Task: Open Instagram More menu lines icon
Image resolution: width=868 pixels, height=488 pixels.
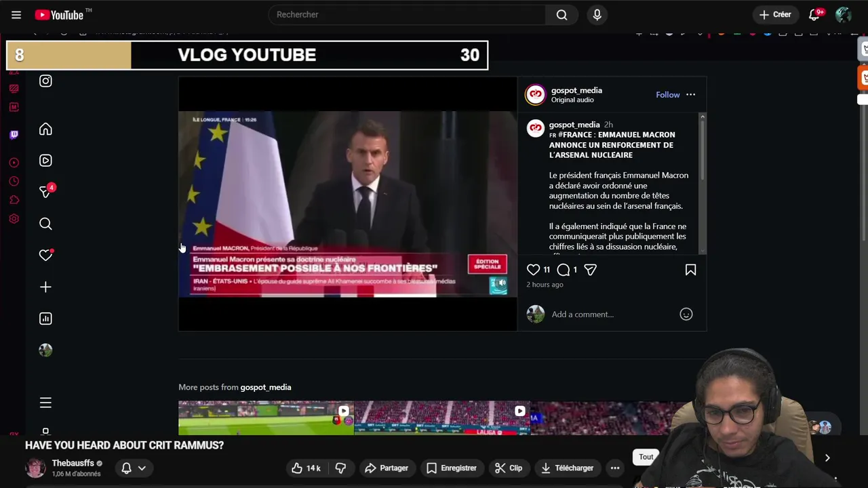Action: (45, 403)
